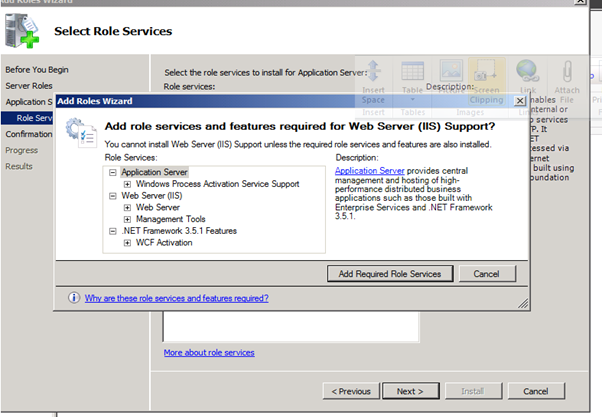
Task: Expand the Management Tools node
Action: 127,219
